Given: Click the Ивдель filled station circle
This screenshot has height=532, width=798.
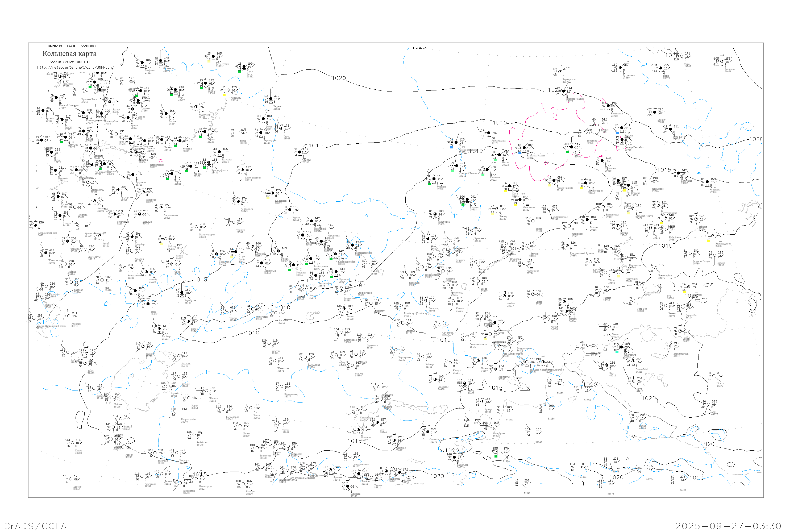Looking at the screenshot, I should [x=271, y=99].
